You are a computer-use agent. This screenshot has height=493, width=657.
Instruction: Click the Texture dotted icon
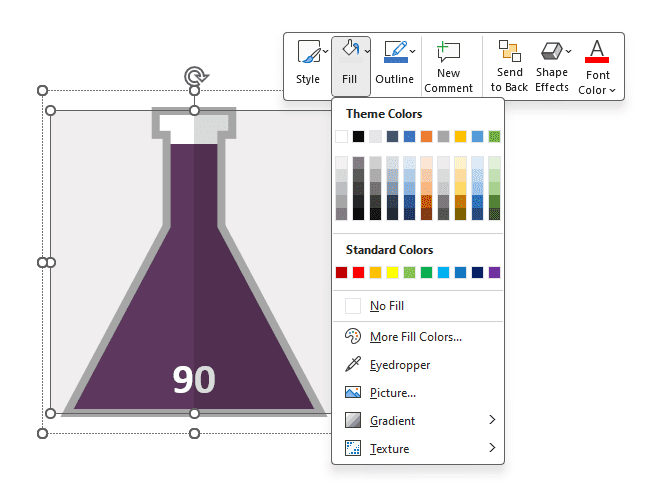[x=353, y=448]
